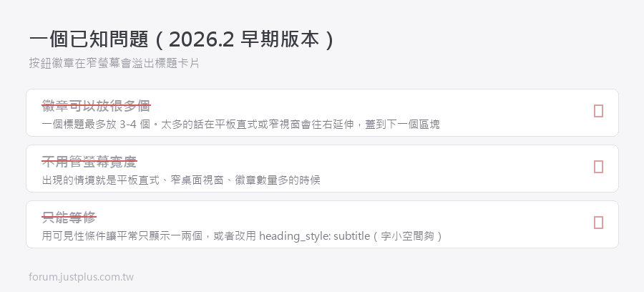644x292 pixels.
Task: Click the red icon on the 只能等修 card
Action: pos(598,223)
